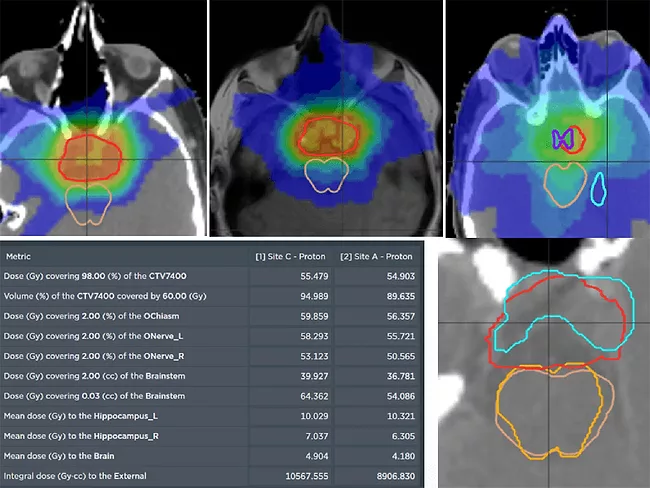Open the top-middle MRI dose image
650x488 pixels.
323,117
